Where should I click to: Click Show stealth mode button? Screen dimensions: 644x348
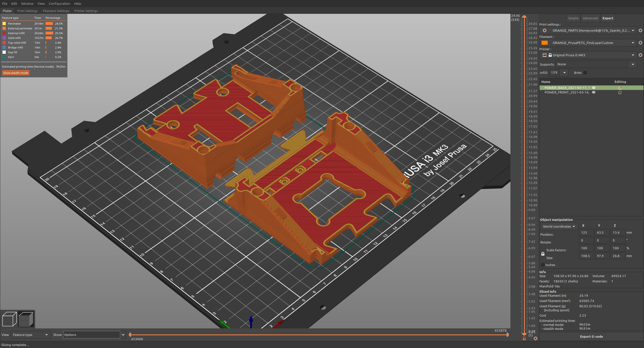click(16, 73)
